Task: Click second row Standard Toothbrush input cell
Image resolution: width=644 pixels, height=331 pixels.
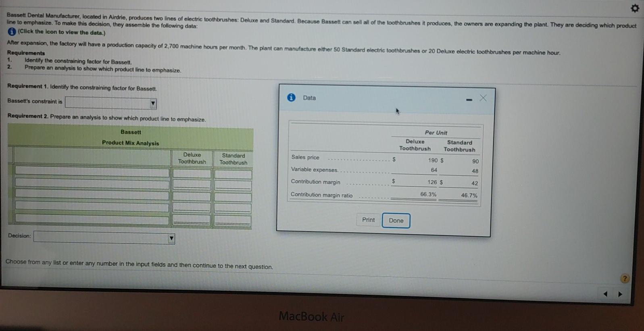Action: coord(233,186)
